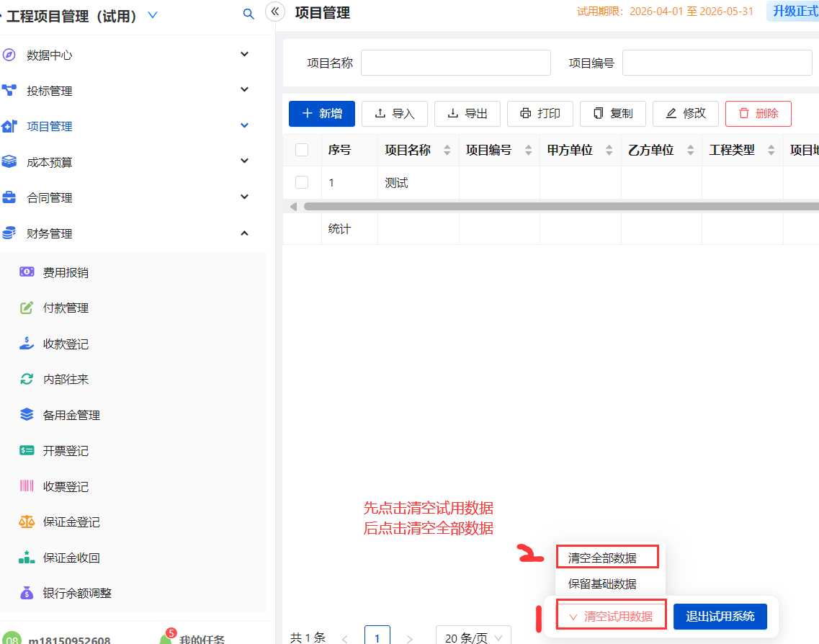This screenshot has width=819, height=644.
Task: Open the 工程项目管理（试用） system switcher dropdown
Action: 153,15
